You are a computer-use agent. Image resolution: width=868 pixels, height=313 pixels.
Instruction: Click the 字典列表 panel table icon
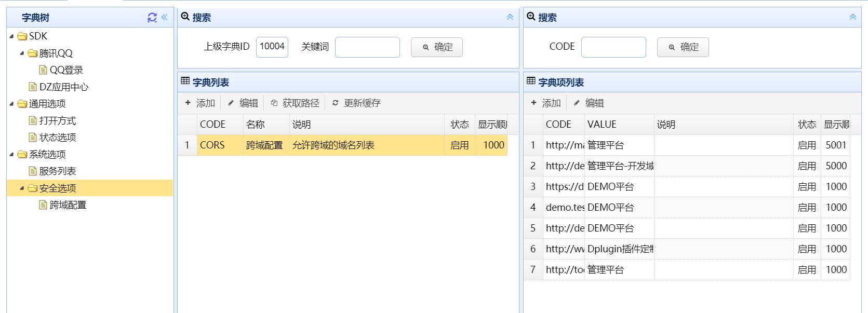[185, 81]
